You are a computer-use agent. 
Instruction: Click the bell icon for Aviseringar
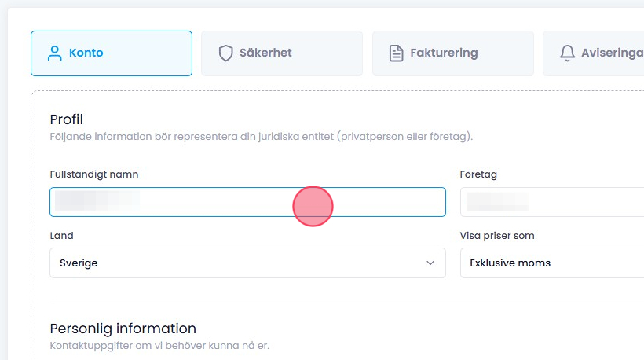pyautogui.click(x=567, y=53)
